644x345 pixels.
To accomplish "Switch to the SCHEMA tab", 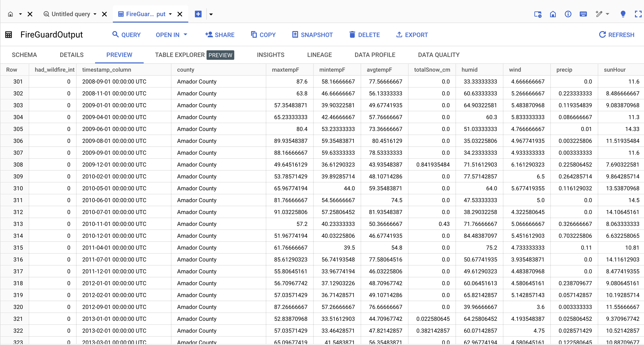I will point(24,55).
